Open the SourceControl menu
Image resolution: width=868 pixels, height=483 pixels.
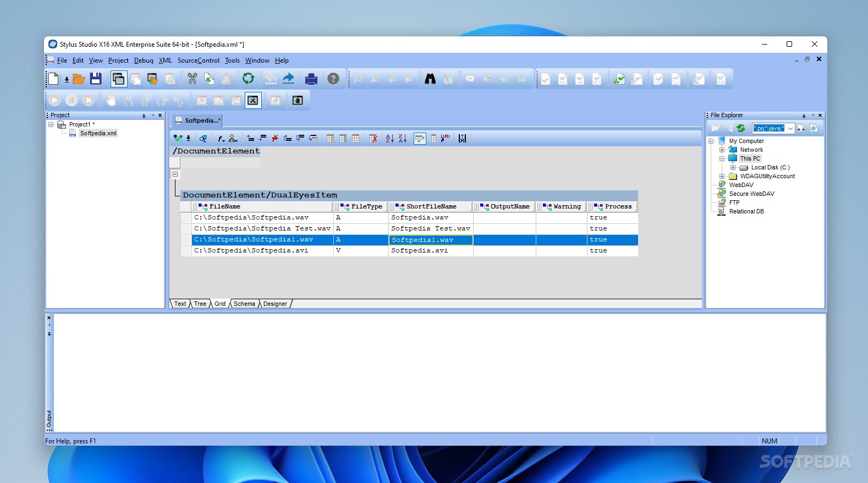pos(198,61)
